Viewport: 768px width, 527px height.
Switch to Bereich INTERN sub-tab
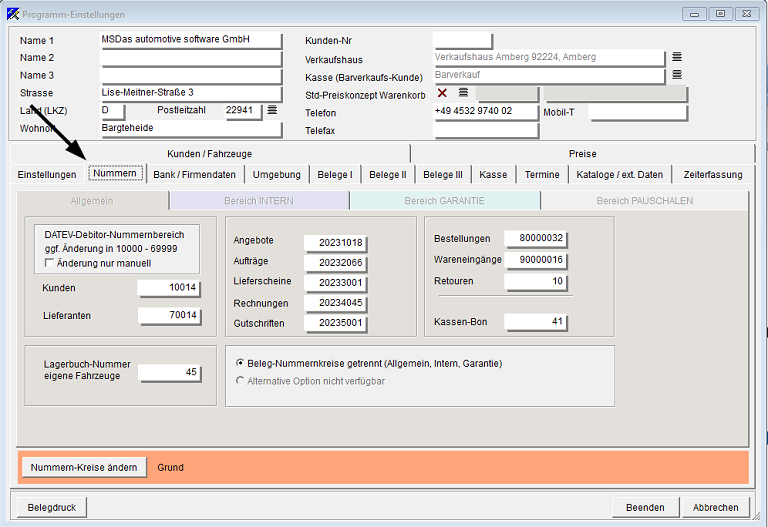tap(259, 201)
